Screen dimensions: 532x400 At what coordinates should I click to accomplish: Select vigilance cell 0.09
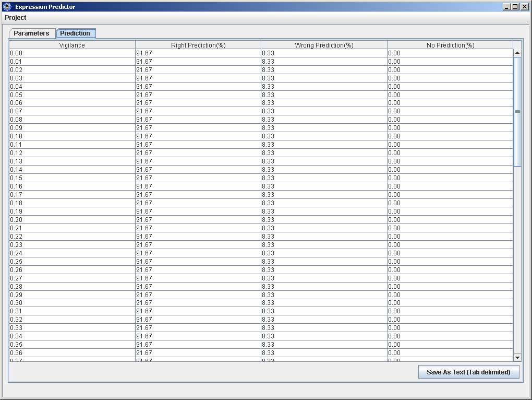[72, 128]
